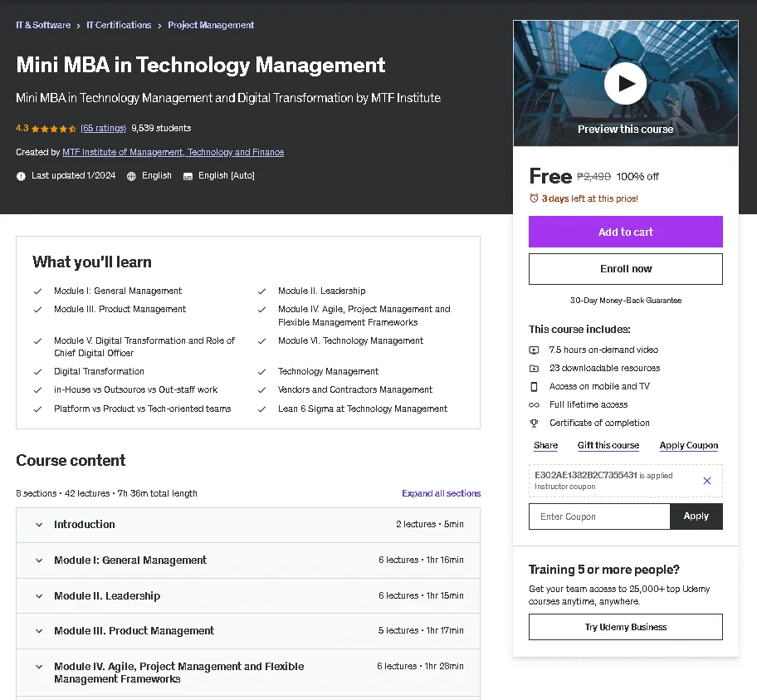Expand all course sections
The image size is (757, 700).
point(442,493)
